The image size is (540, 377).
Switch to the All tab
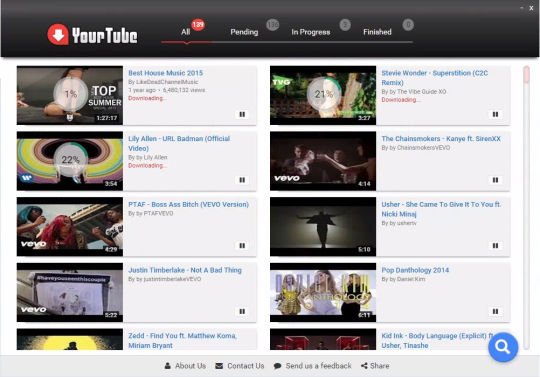pyautogui.click(x=186, y=32)
